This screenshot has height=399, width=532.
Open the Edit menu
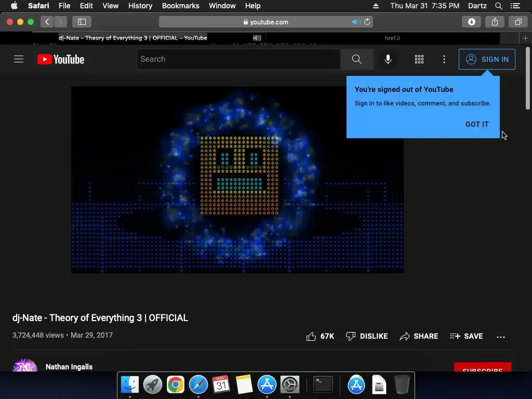[86, 6]
